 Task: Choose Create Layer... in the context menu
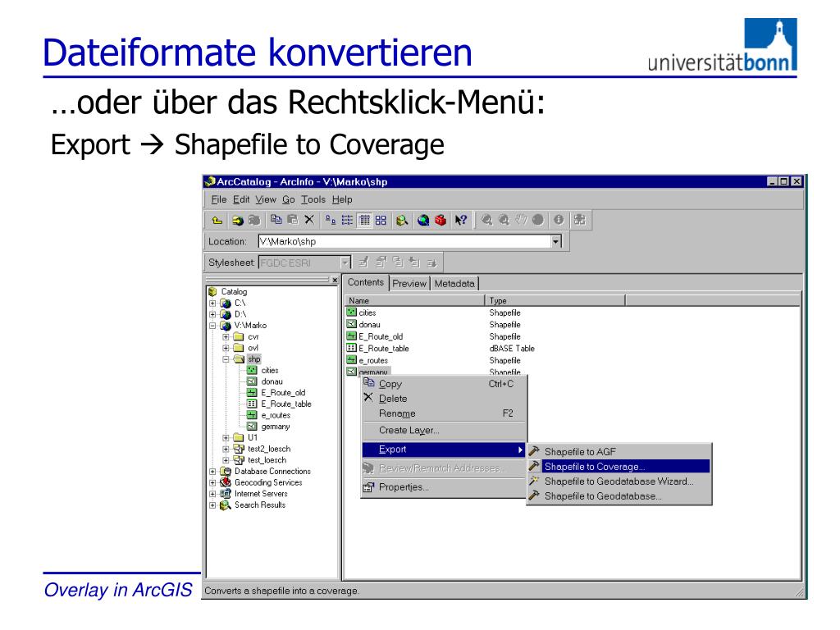coord(444,430)
